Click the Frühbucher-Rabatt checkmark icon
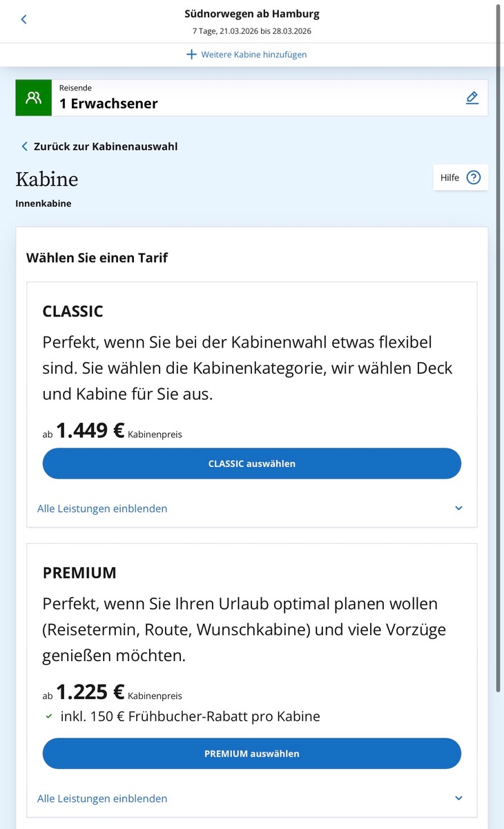 (x=48, y=716)
